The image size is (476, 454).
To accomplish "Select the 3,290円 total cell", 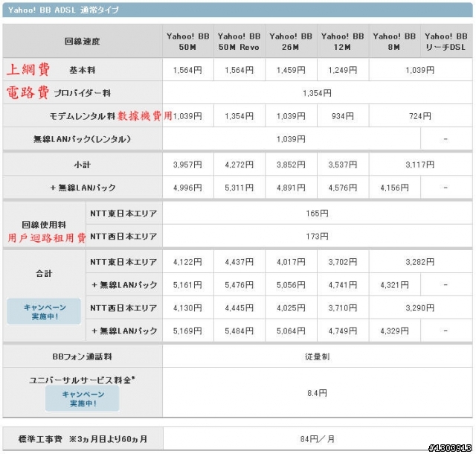I will (x=420, y=308).
